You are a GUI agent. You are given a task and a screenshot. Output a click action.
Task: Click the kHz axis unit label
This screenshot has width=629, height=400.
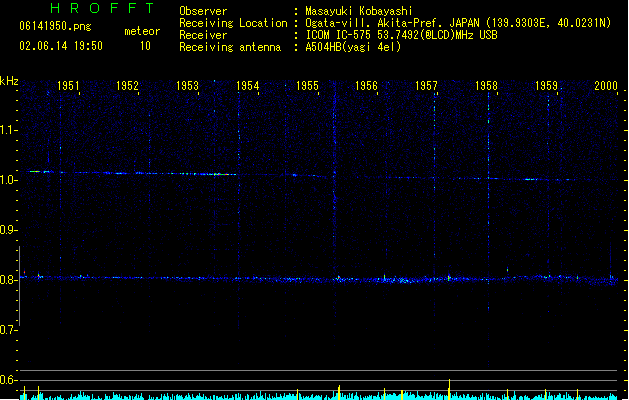[x=9, y=81]
